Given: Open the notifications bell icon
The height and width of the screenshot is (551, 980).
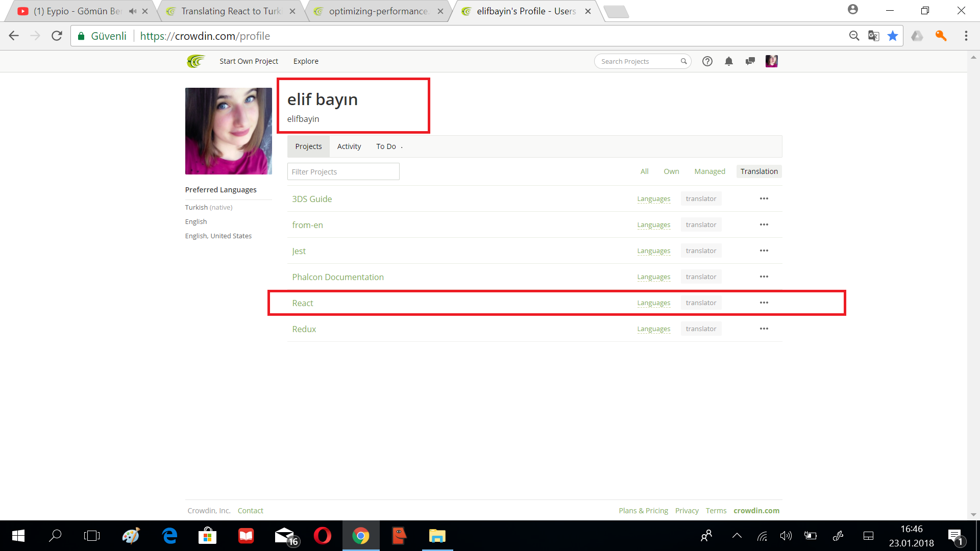Looking at the screenshot, I should coord(729,61).
